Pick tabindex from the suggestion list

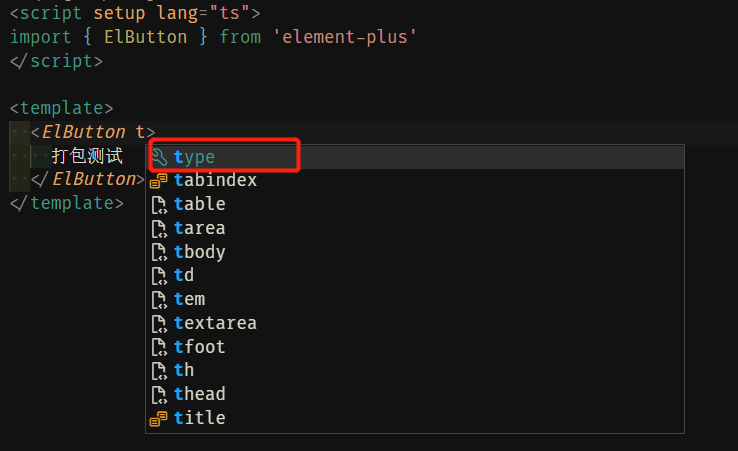pos(415,180)
